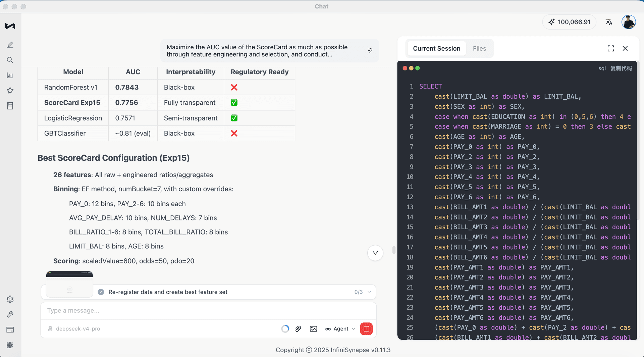Image resolution: width=644 pixels, height=357 pixels.
Task: Click the Model column header
Action: [x=73, y=72]
